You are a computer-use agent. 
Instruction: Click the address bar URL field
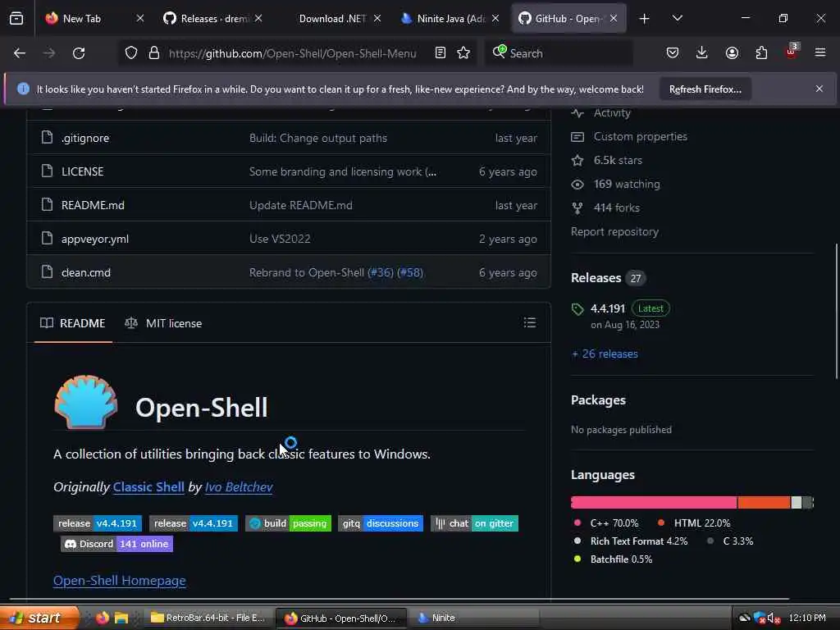point(293,53)
